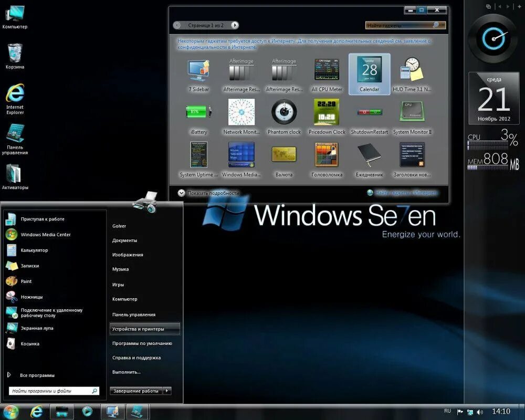Select Устройства и принтеры menu entry
Screen dimensions: 525x420
pos(145,329)
